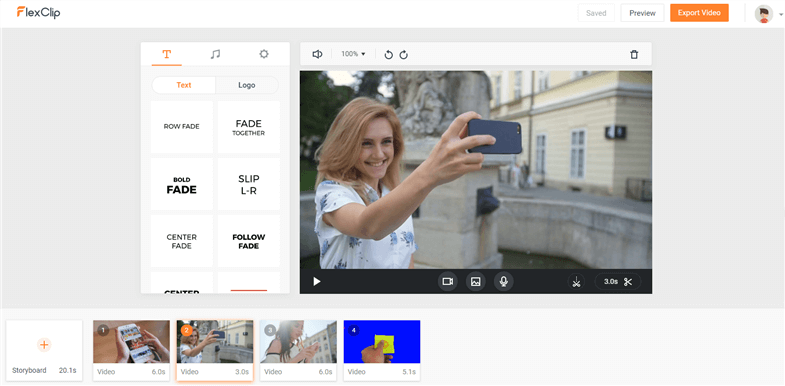Image resolution: width=785 pixels, height=386 pixels.
Task: Open the Text tab icon
Action: tap(167, 54)
